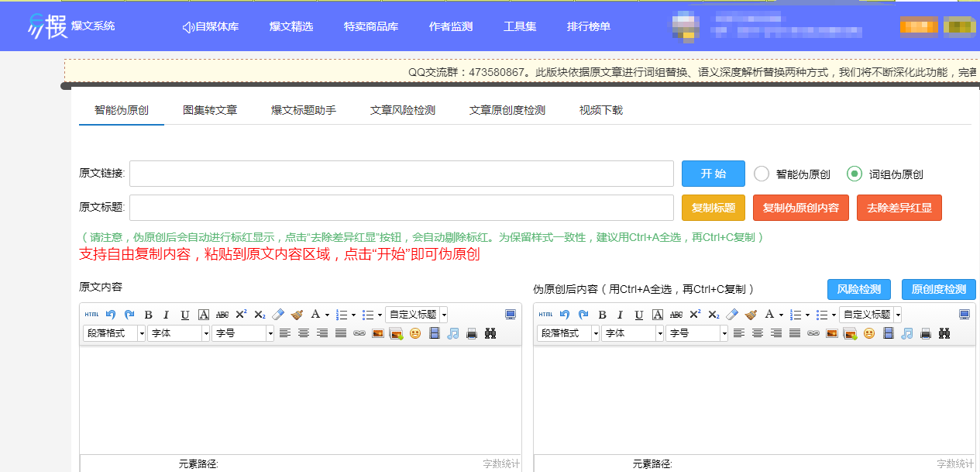980x472 pixels.
Task: Clear formatting with eraser in 原文内容 editor
Action: click(x=278, y=315)
